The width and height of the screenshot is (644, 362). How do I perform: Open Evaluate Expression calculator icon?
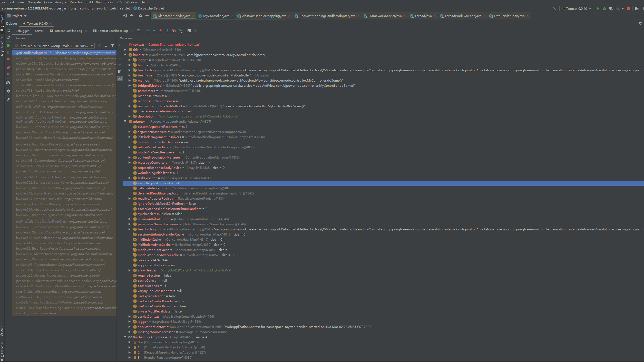(189, 31)
